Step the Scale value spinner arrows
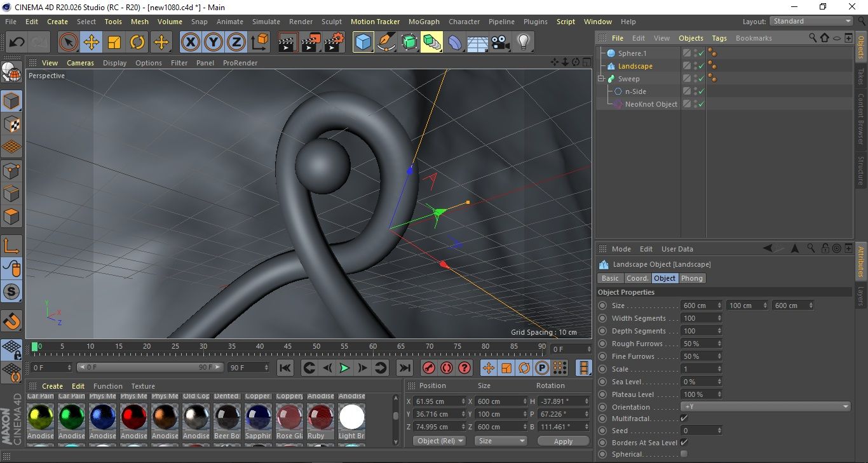 tap(719, 369)
